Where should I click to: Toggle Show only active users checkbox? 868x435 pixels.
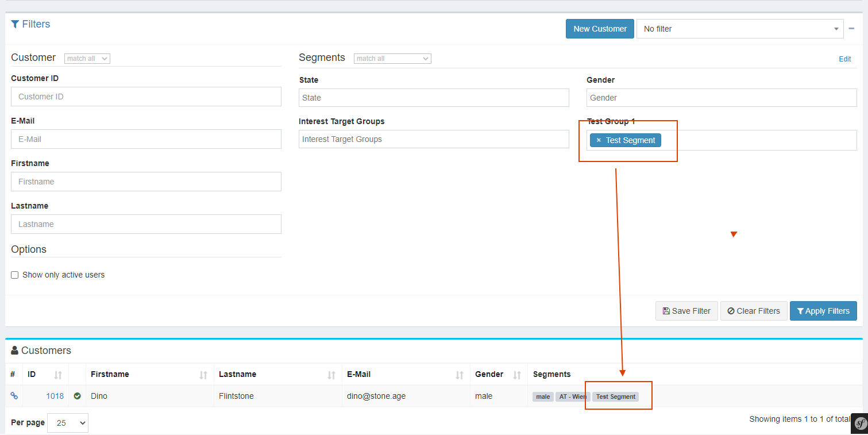pyautogui.click(x=15, y=275)
